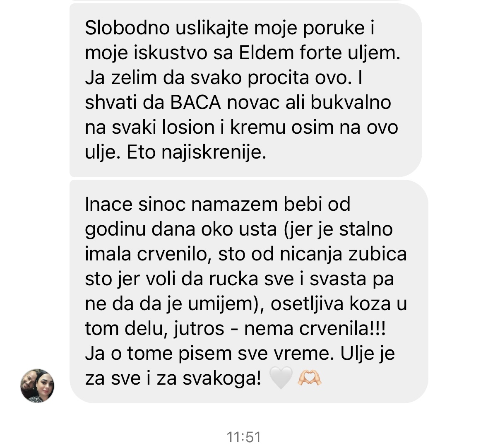Open the sender's profile picture avatar
This screenshot has width=488, height=448.
tap(37, 386)
